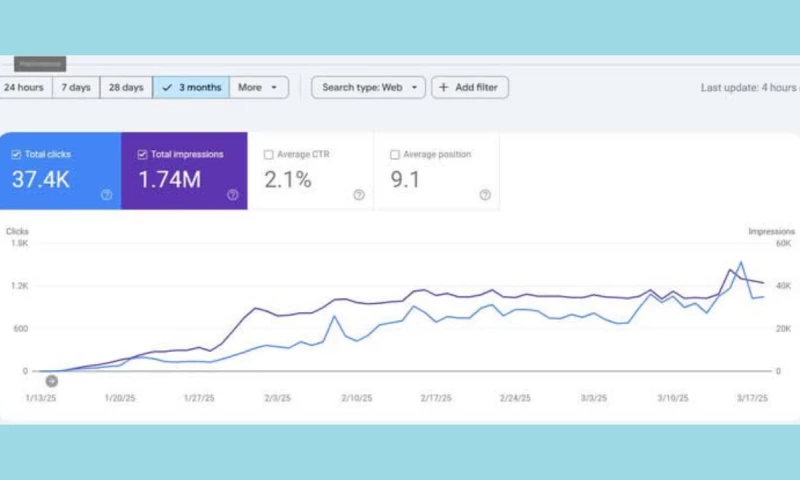This screenshot has height=480, width=800.
Task: Switch to the 7 days range
Action: [76, 88]
